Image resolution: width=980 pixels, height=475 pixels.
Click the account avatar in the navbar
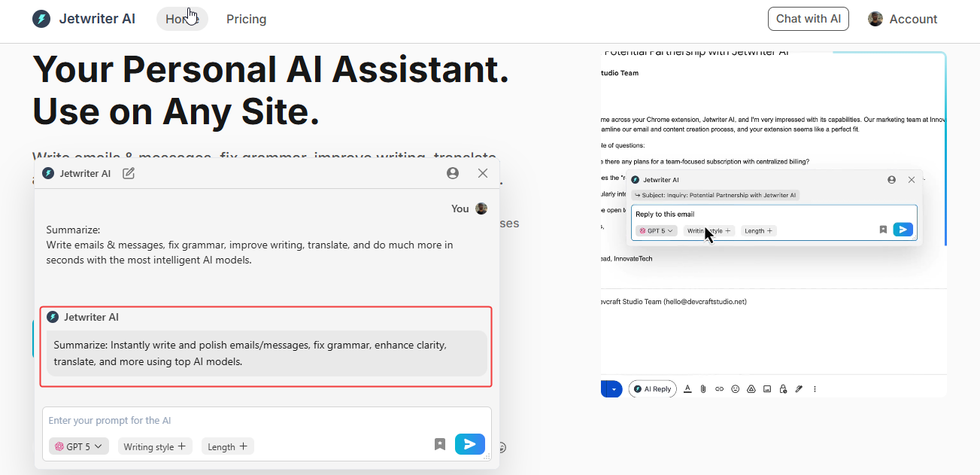(x=875, y=19)
